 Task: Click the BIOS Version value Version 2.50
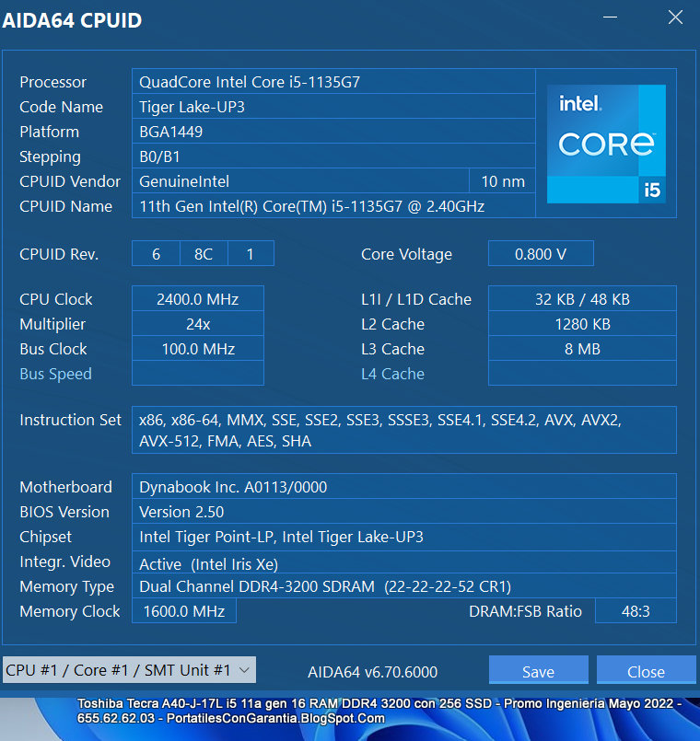click(404, 512)
